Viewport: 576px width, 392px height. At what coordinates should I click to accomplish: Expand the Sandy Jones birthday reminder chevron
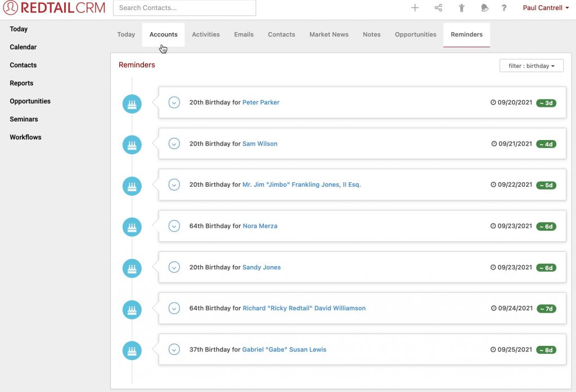coord(174,267)
